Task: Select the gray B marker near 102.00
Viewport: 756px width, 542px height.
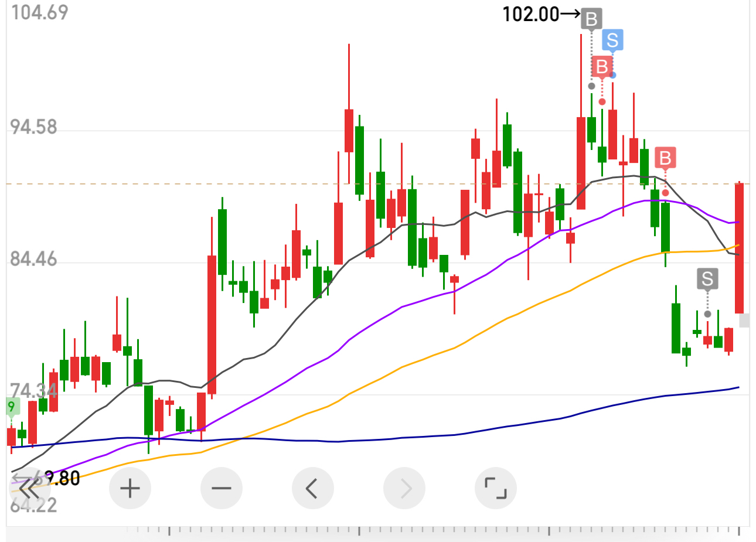Action: click(x=591, y=19)
